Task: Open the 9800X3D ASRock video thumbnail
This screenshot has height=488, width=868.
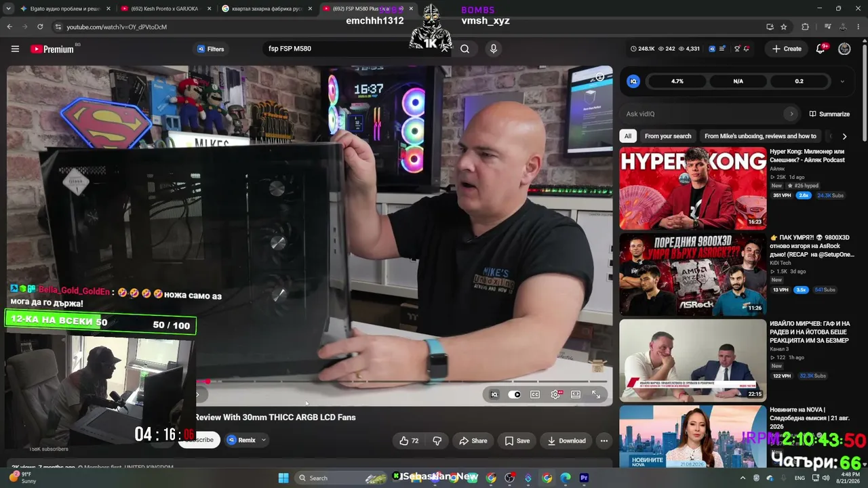Action: [x=692, y=274]
